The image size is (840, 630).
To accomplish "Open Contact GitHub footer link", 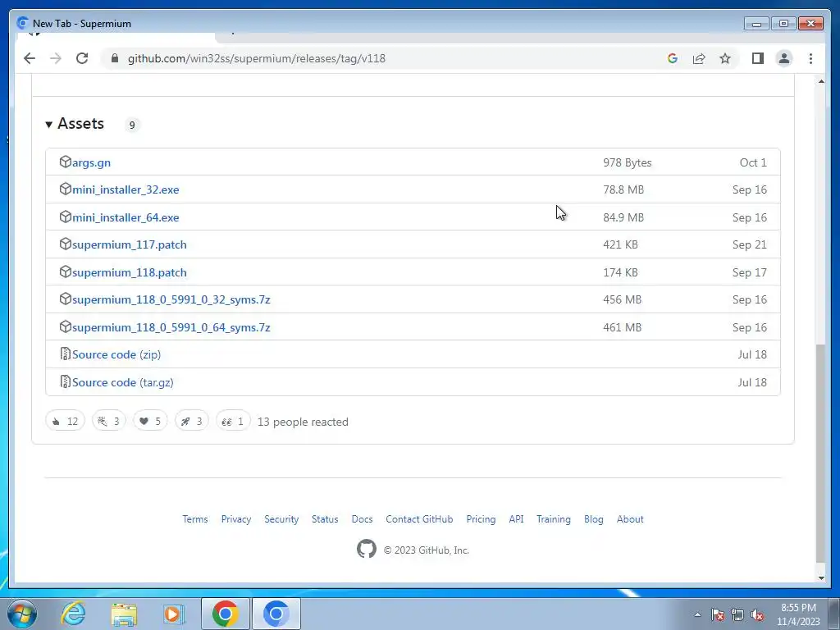I will coord(419,519).
